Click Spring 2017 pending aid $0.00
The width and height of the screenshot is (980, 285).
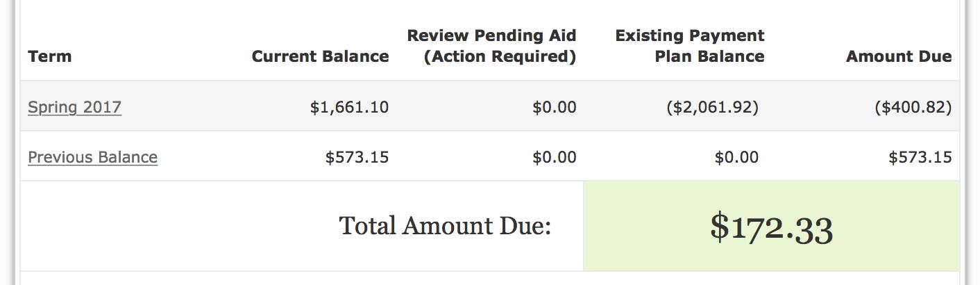coord(554,107)
